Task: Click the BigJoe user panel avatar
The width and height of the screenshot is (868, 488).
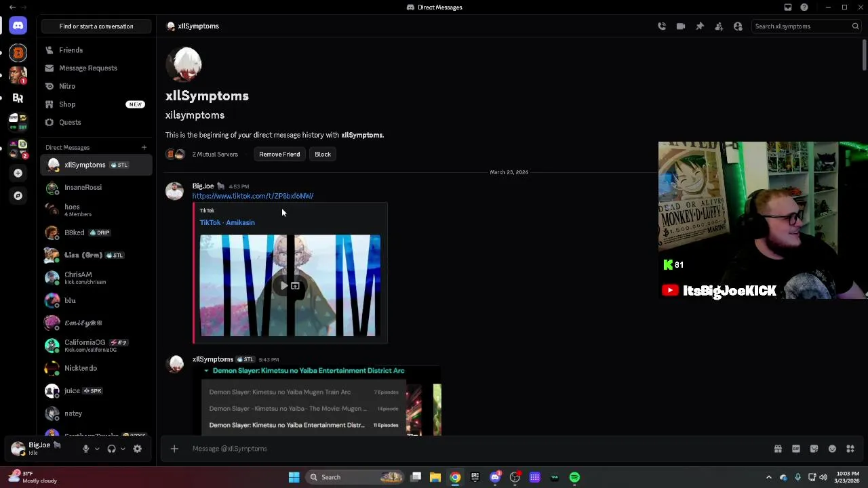Action: pyautogui.click(x=18, y=448)
